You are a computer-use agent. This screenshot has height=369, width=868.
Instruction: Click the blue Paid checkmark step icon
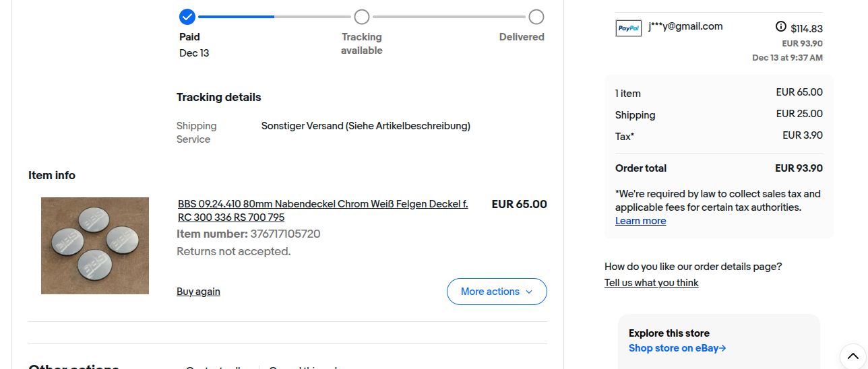pyautogui.click(x=187, y=17)
